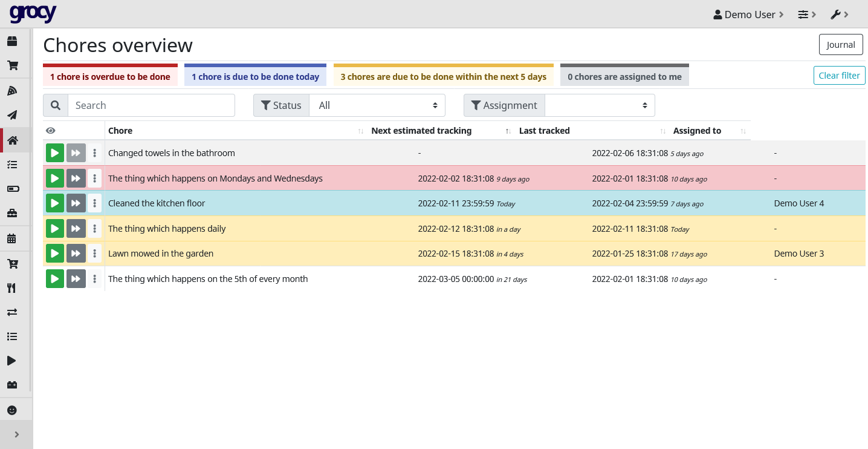868x449 pixels.
Task: Open the shopping cart sidebar icon
Action: click(11, 66)
